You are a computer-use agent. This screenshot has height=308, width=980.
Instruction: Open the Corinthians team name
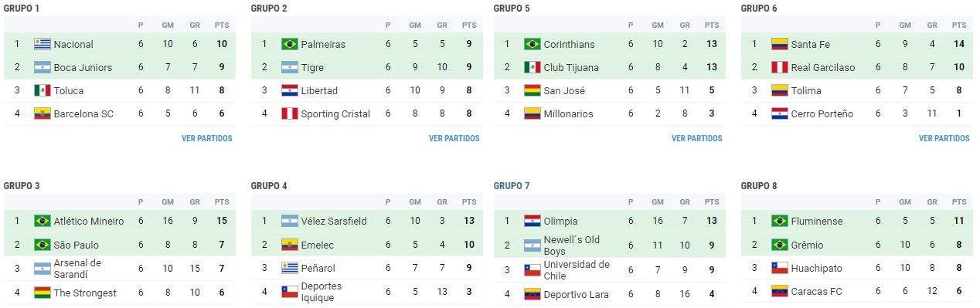coord(571,44)
